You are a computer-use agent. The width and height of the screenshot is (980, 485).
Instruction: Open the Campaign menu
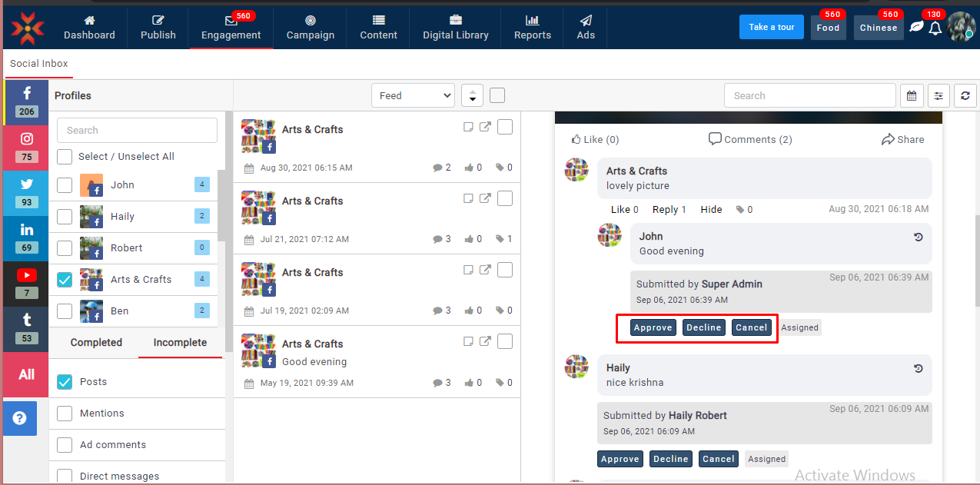pos(310,28)
